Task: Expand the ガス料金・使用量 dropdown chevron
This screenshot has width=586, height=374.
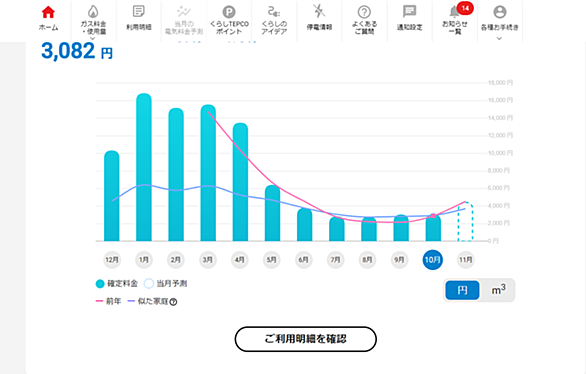Action: [93, 38]
